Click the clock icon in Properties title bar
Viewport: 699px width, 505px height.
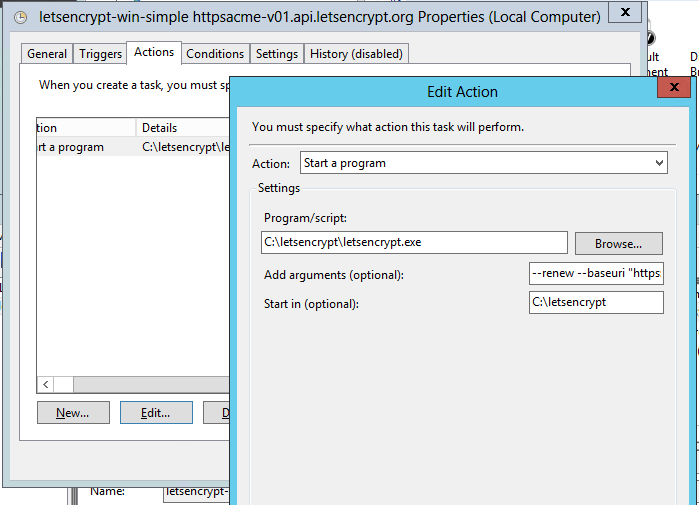(x=21, y=17)
